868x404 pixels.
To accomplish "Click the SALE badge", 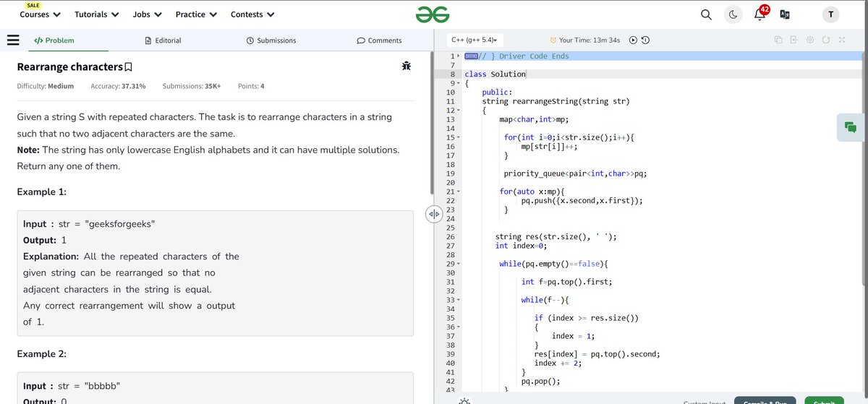I will click(x=33, y=4).
